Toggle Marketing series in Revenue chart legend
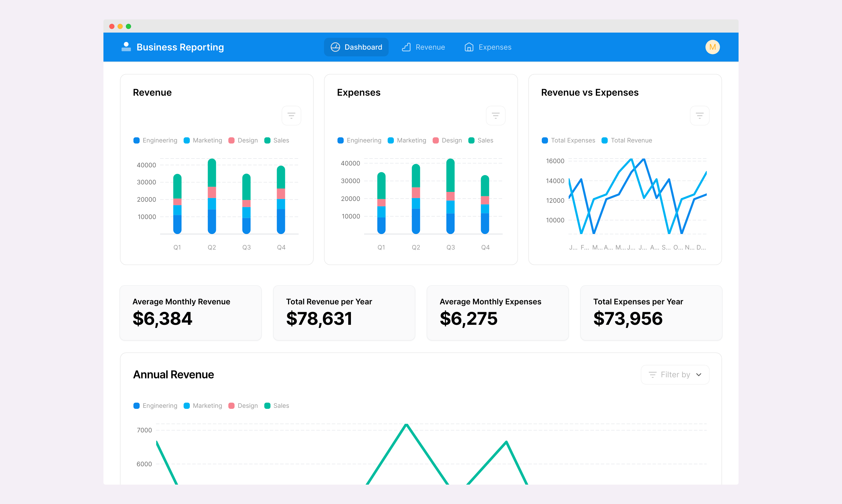This screenshot has height=504, width=842. (203, 140)
